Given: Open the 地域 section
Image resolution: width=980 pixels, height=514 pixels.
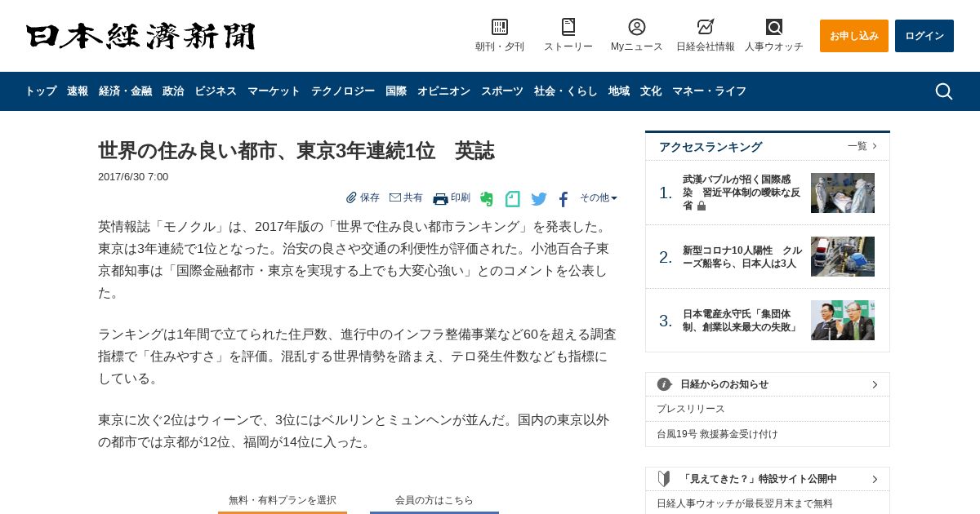Looking at the screenshot, I should click(x=619, y=91).
